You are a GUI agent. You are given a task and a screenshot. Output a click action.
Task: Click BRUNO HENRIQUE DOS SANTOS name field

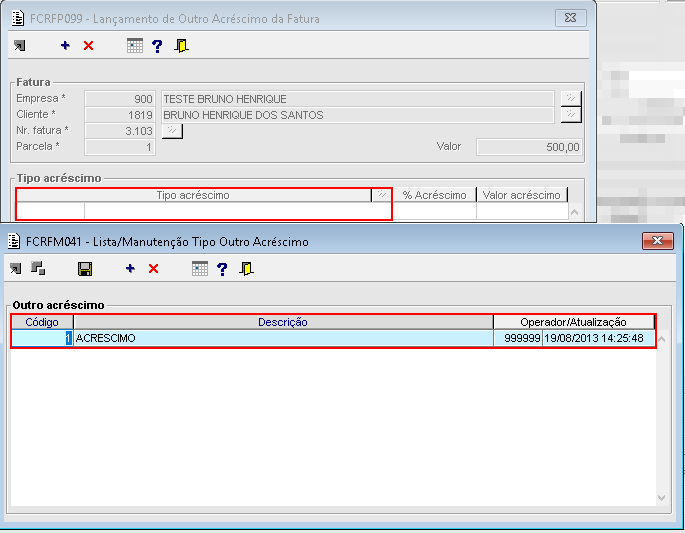pos(358,115)
